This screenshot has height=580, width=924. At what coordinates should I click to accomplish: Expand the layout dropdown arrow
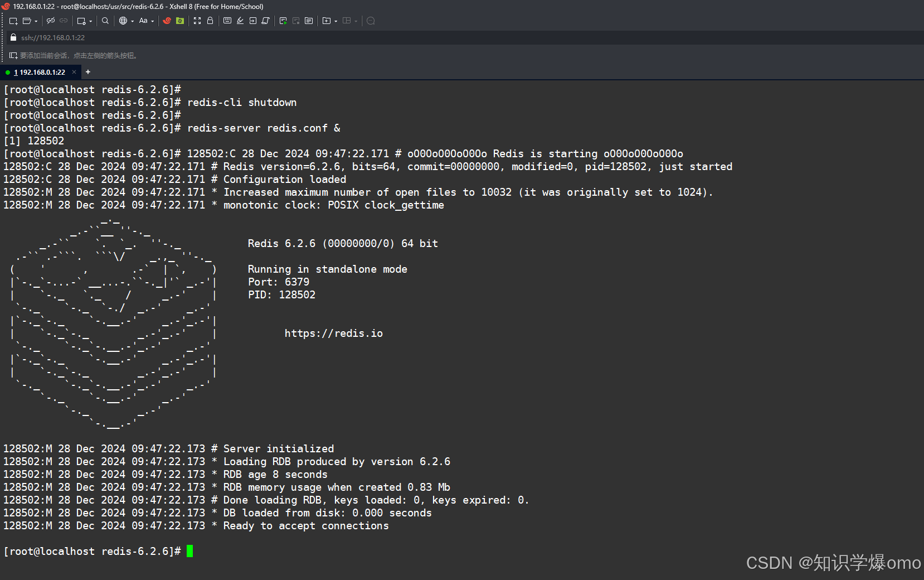tap(356, 21)
